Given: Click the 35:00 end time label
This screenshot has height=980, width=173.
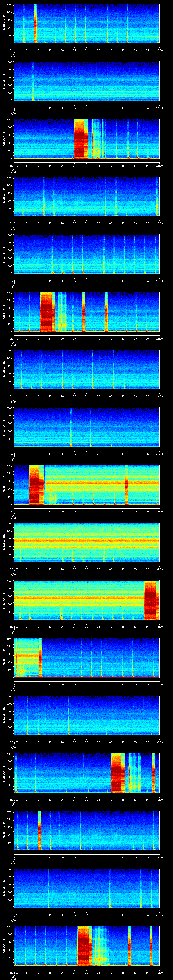Looking at the screenshot, I should (159, 742).
